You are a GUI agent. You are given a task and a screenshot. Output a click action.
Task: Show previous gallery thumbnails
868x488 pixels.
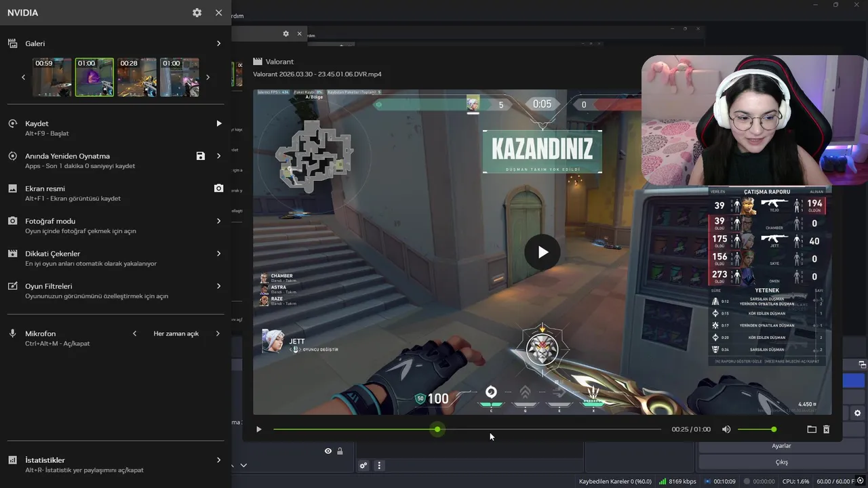pos(24,77)
